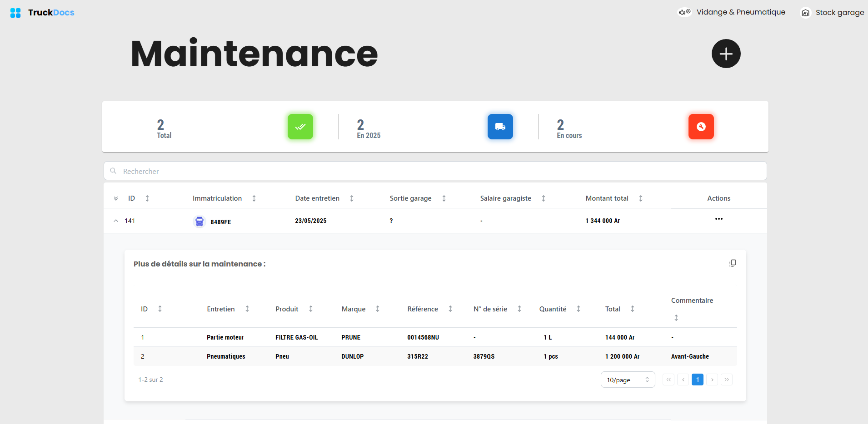This screenshot has width=868, height=424.
Task: Click the 144 000 Ar total
Action: (620, 337)
